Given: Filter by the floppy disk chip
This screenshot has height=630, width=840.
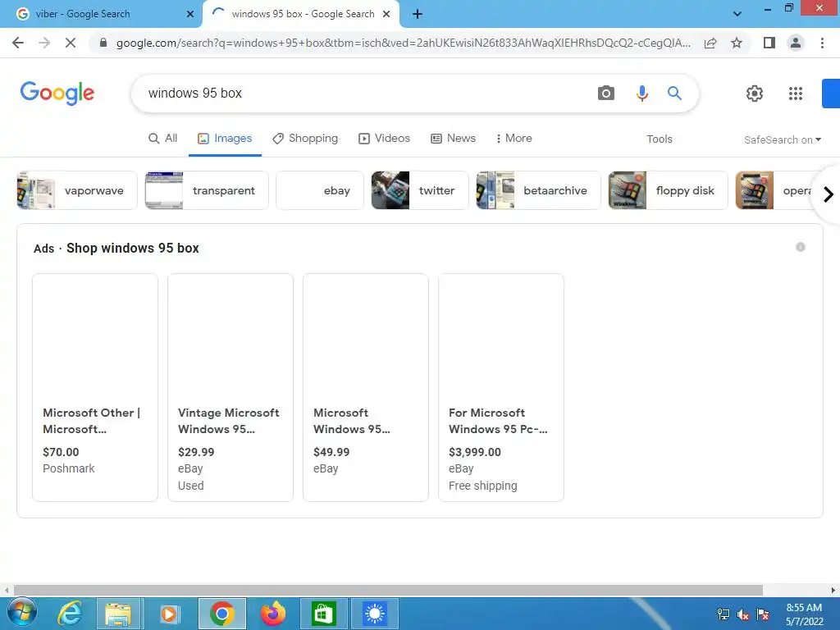Looking at the screenshot, I should click(x=668, y=190).
